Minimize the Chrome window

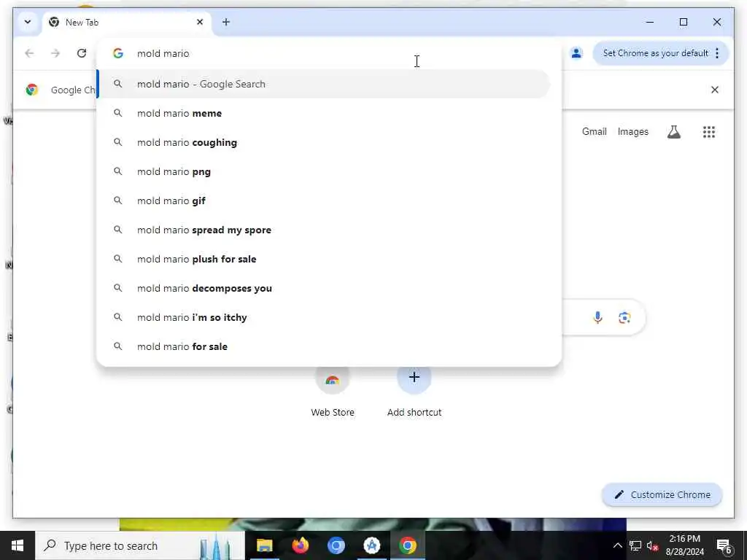pyautogui.click(x=650, y=22)
